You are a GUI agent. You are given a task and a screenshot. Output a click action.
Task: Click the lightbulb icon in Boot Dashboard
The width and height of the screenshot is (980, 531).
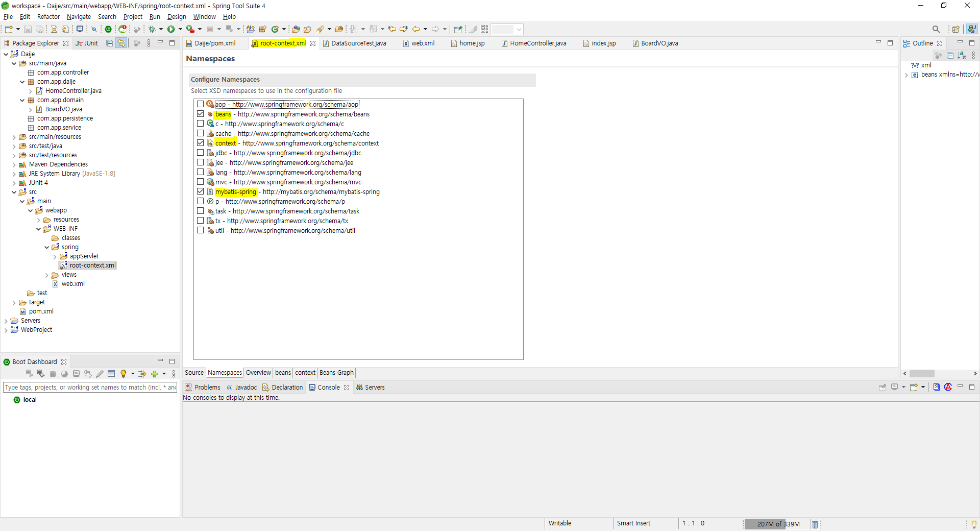(123, 374)
